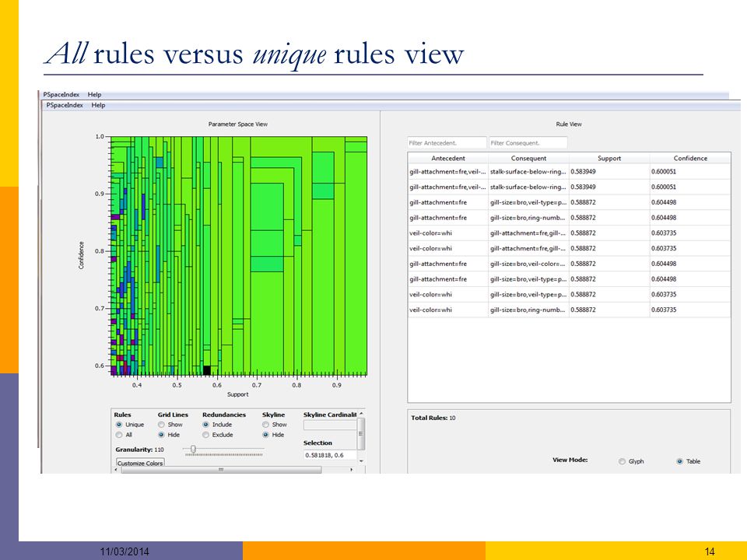Click the Redundancies heading
Viewport: 747px width, 560px height.
[x=224, y=415]
